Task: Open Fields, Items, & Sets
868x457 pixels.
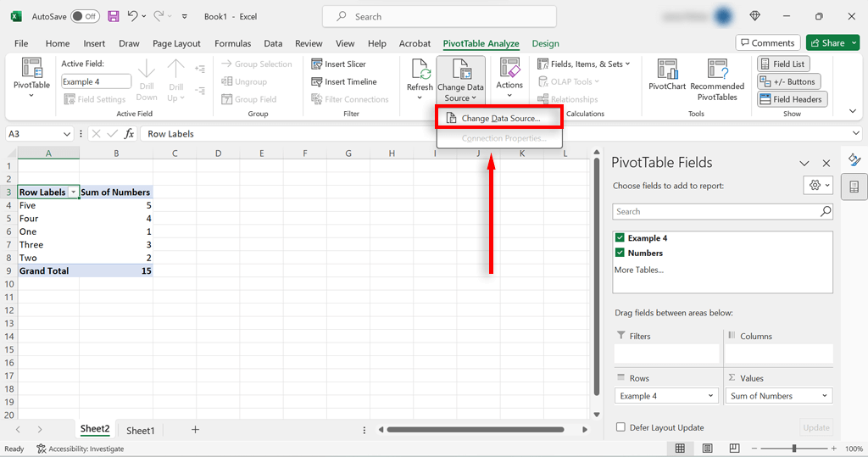Action: click(583, 64)
